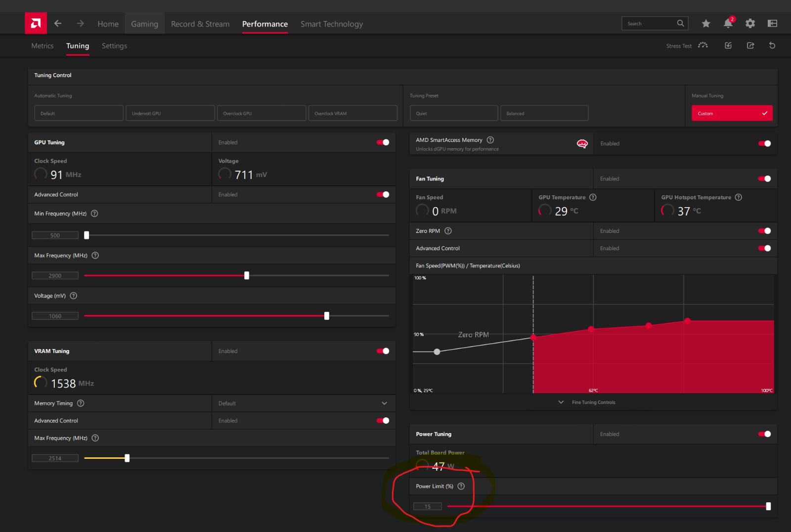Select Custom manual tuning
This screenshot has height=532, width=791.
click(x=732, y=113)
